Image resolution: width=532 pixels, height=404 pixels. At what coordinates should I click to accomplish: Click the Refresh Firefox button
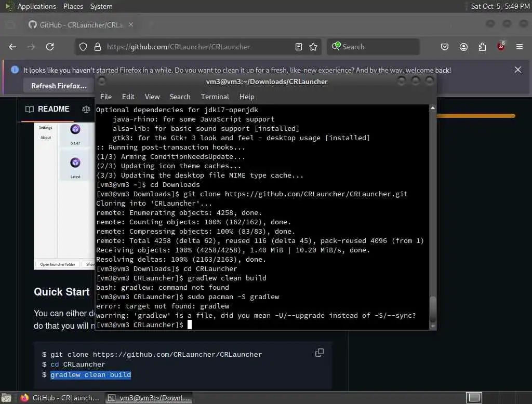[x=59, y=86]
